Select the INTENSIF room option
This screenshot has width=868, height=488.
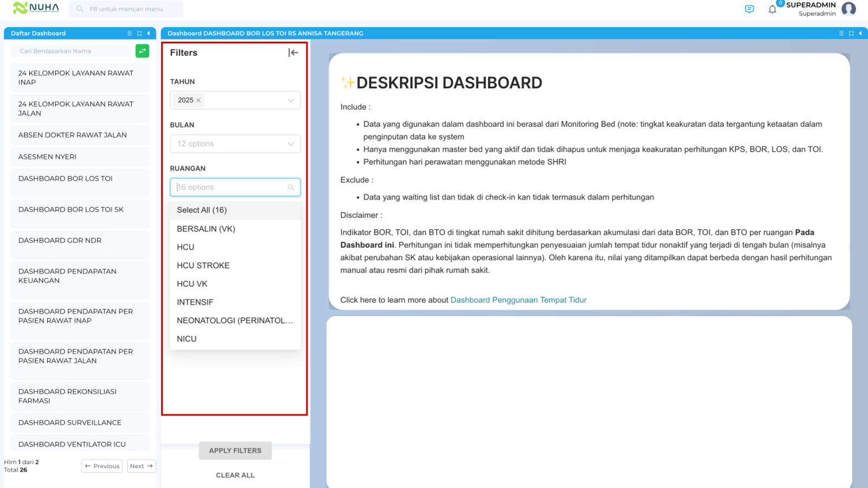tap(235, 303)
